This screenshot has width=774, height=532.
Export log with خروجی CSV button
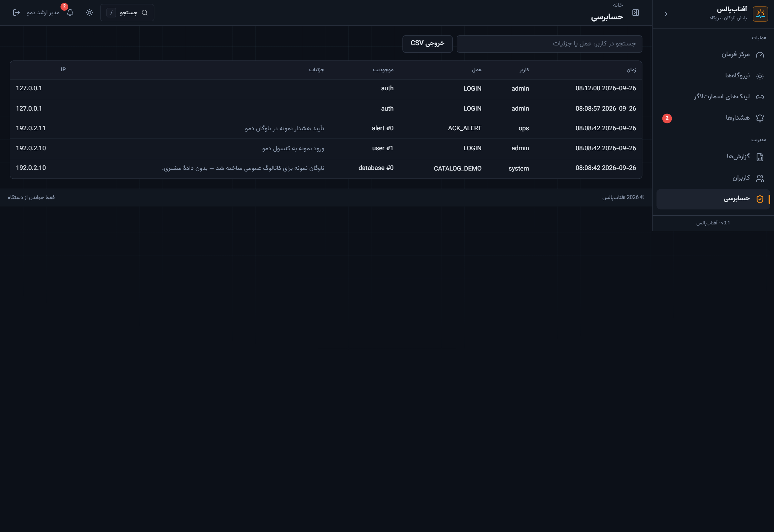[x=427, y=44]
